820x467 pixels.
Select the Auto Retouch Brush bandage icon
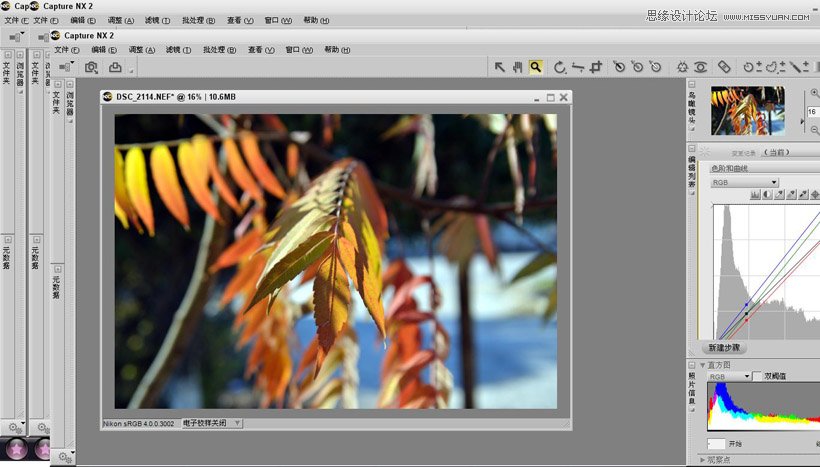[724, 67]
